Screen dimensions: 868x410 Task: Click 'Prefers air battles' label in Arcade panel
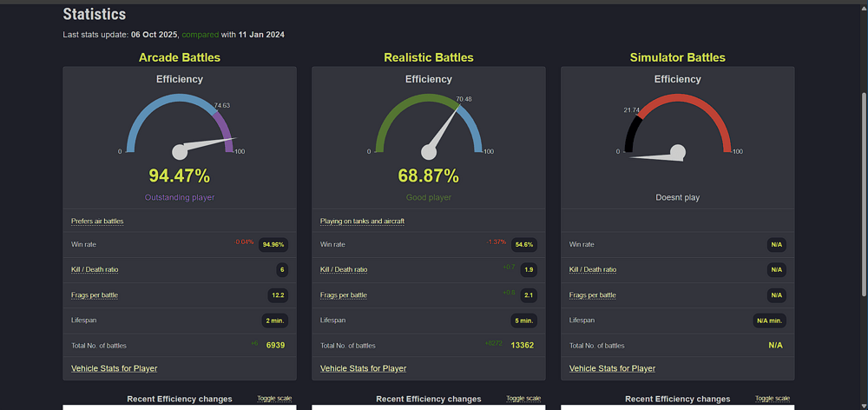(x=97, y=222)
